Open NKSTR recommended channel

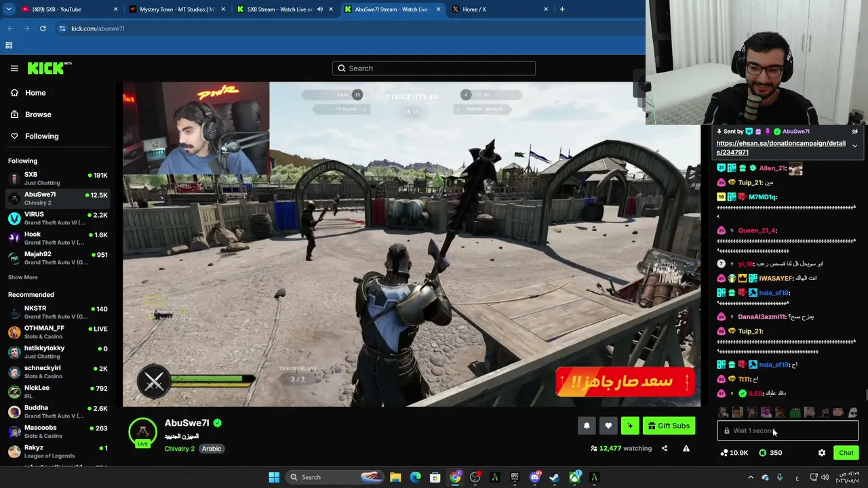[x=58, y=312]
